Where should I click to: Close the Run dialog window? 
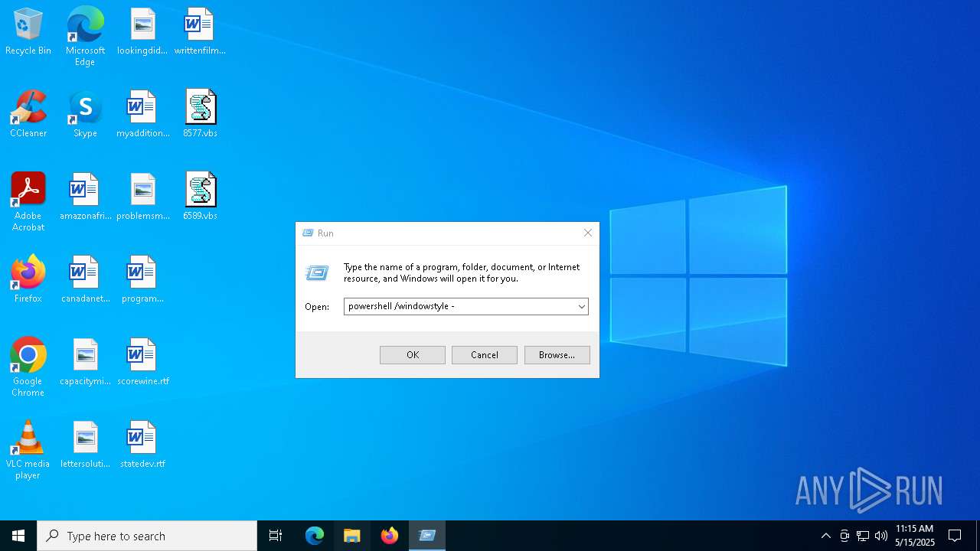(x=588, y=233)
